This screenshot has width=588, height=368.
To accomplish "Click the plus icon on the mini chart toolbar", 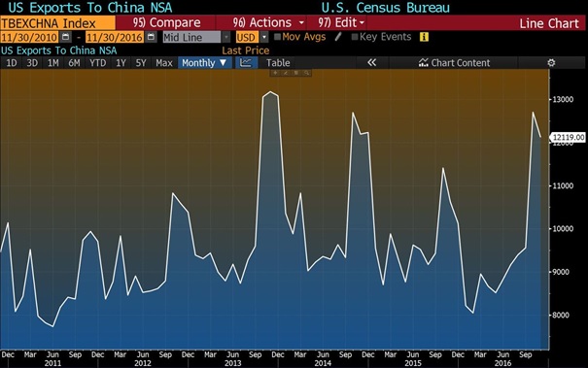I will coord(275,73).
